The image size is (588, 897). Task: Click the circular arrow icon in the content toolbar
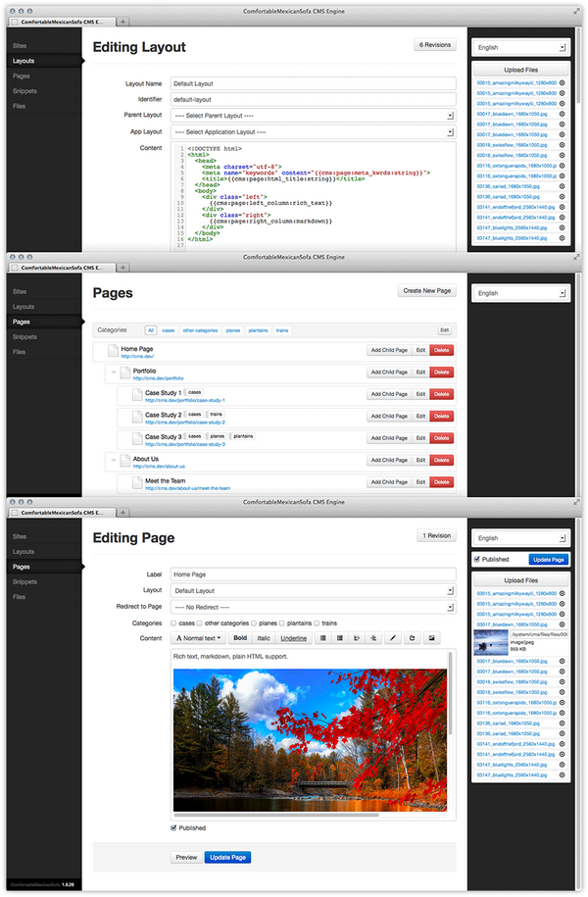click(412, 638)
